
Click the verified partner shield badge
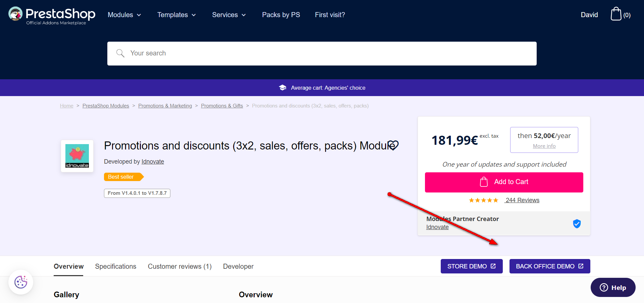point(577,223)
